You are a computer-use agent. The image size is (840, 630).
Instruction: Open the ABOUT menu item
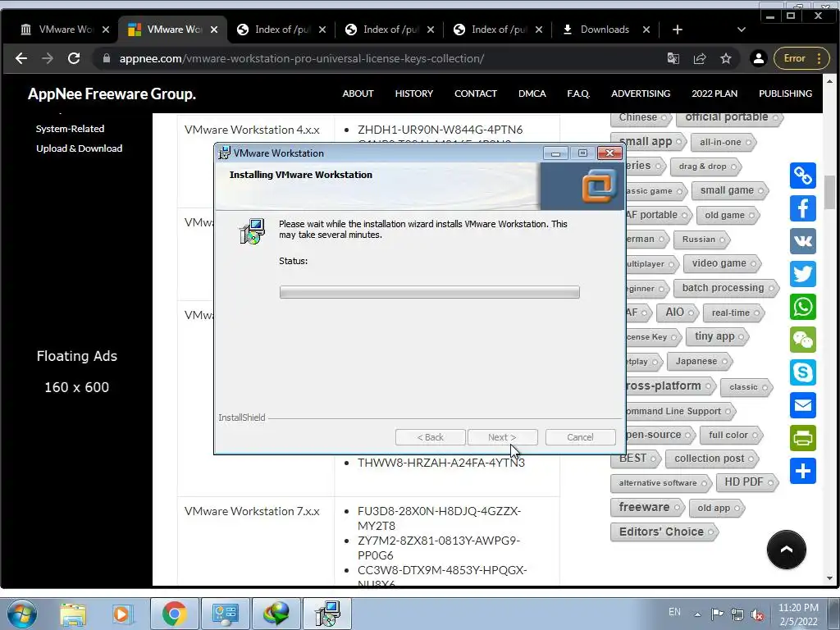(x=358, y=94)
